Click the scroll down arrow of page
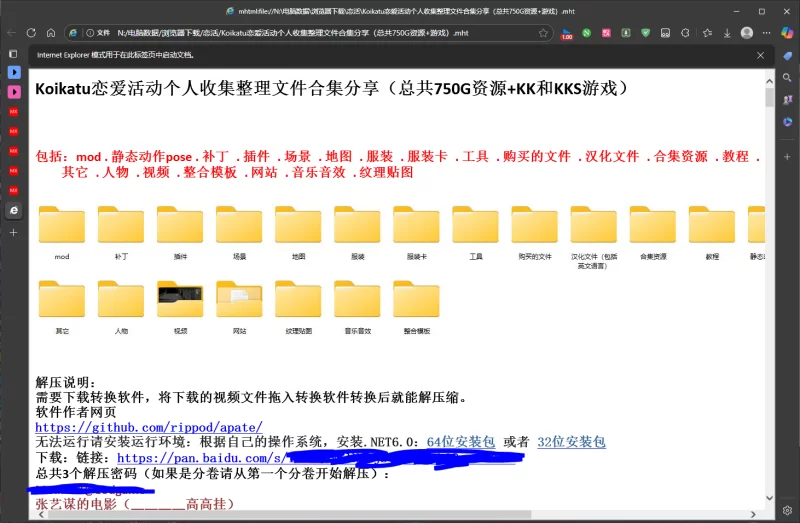 click(769, 498)
